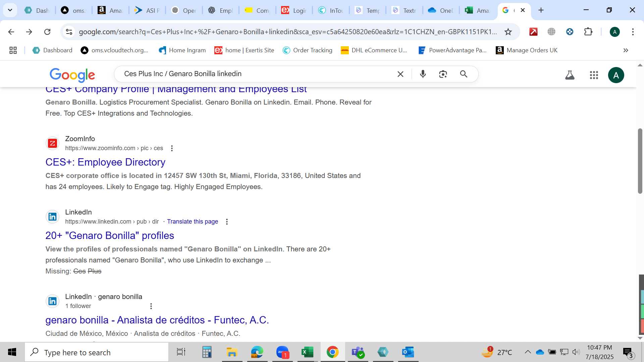The image size is (644, 362).
Task: Open oms.vcloudtech.org bookmark
Action: click(114, 50)
